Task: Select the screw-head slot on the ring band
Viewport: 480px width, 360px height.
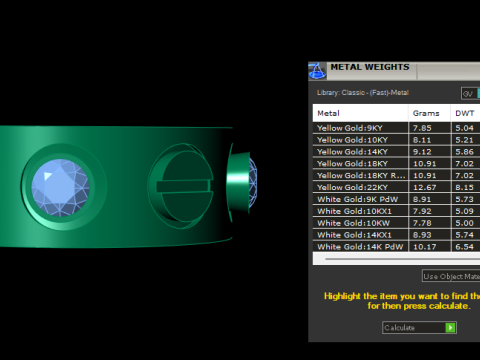Action: tap(184, 186)
